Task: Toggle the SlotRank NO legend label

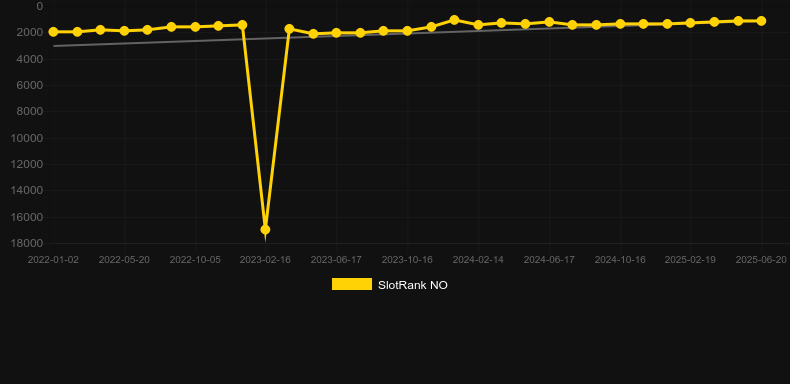Action: (413, 285)
